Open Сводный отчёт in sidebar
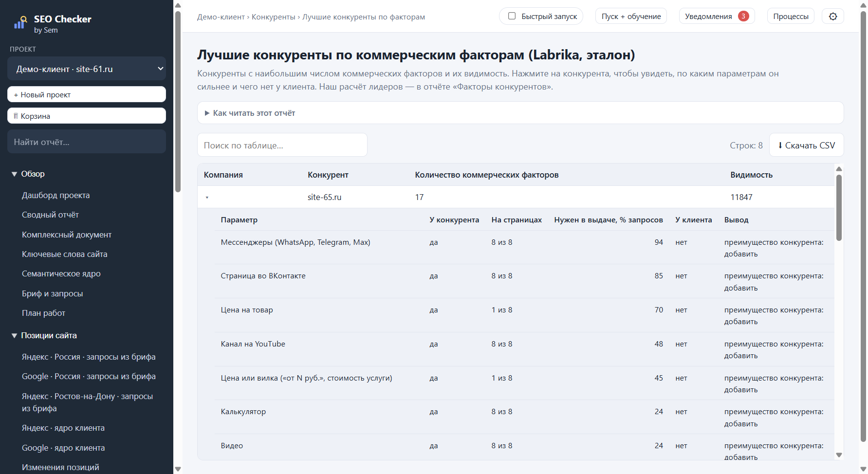The height and width of the screenshot is (474, 868). [50, 215]
